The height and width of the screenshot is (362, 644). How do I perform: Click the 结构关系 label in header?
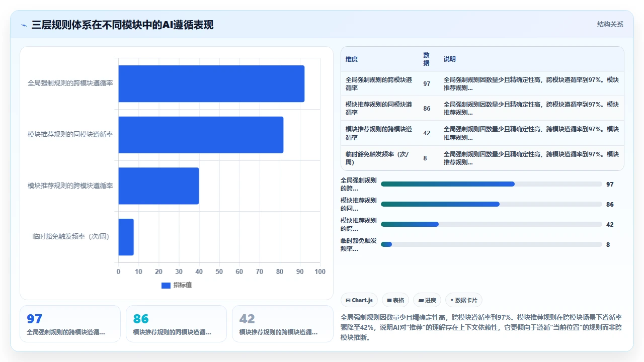tap(610, 24)
